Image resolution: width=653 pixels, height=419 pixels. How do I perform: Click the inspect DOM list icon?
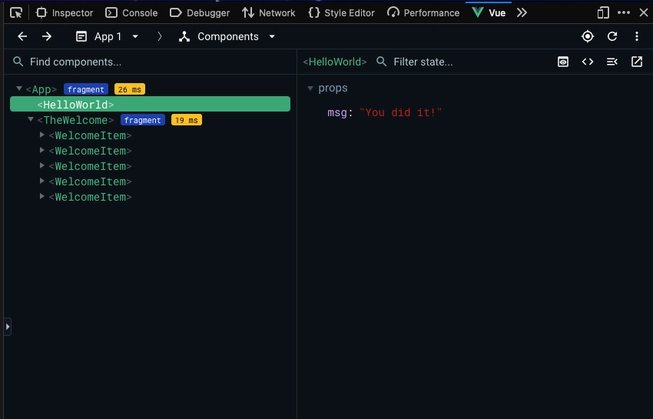tap(612, 62)
